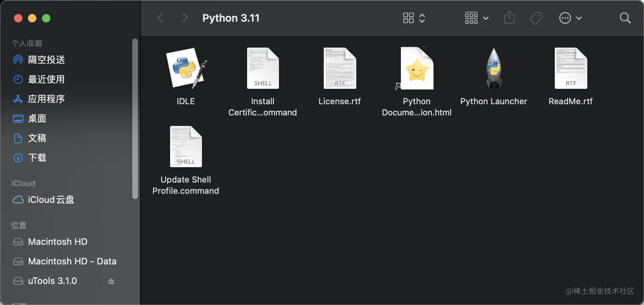Zoom window with green button
The height and width of the screenshot is (305, 644).
click(x=46, y=18)
